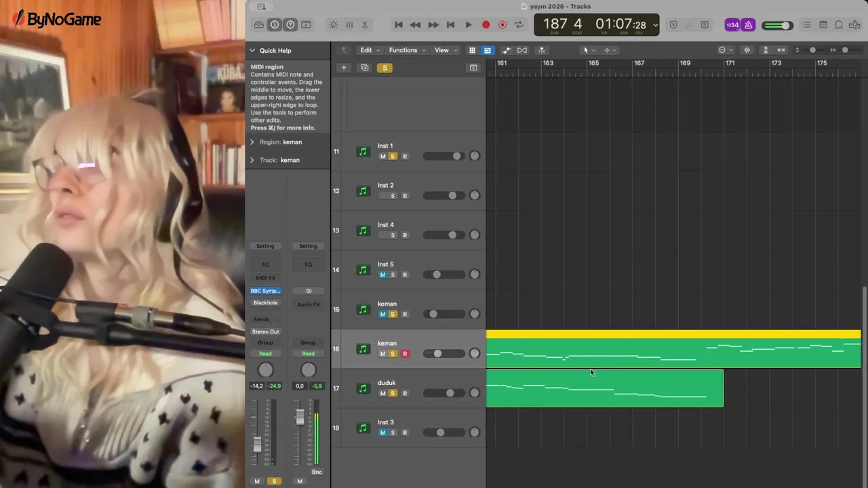
Task: Adjust Inst 4 track volume slider
Action: 444,235
